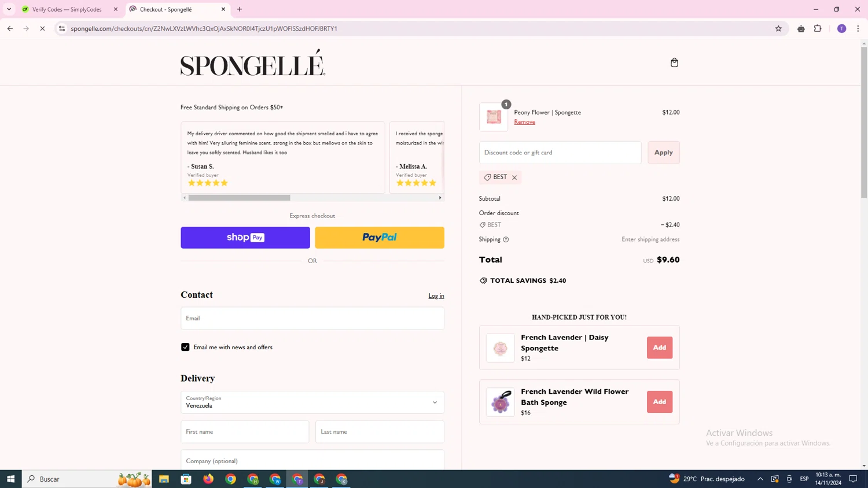
Task: Click the French Lavender Daisy Spongette thumbnail
Action: [x=501, y=348]
